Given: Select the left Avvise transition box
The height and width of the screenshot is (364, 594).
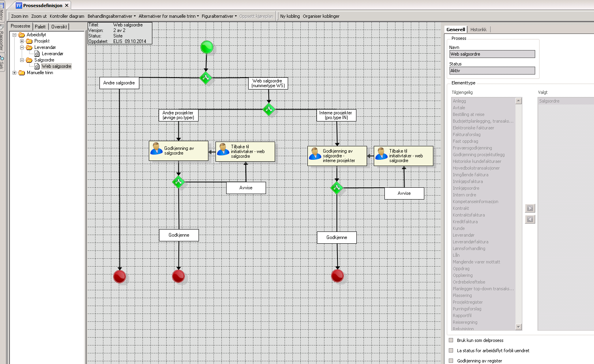Looking at the screenshot, I should (x=246, y=188).
